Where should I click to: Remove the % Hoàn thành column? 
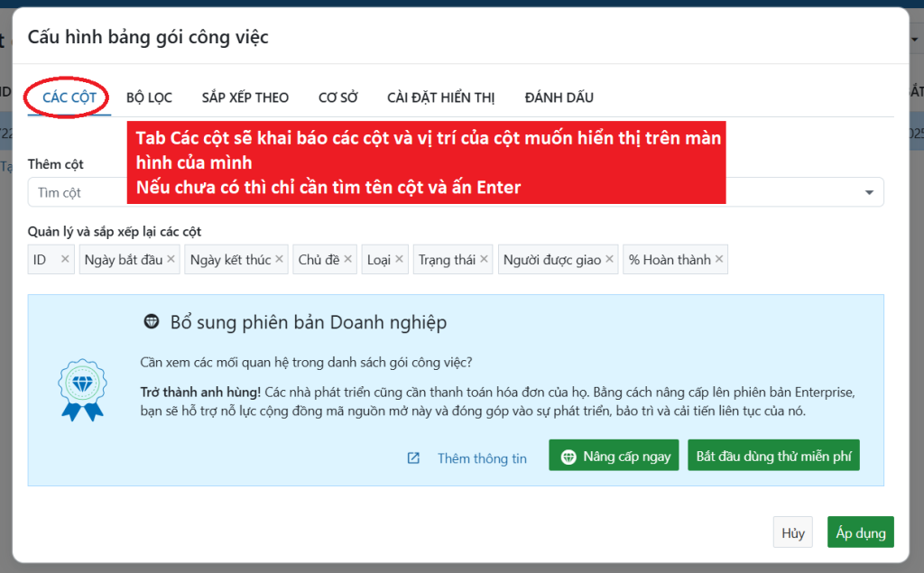coord(719,260)
